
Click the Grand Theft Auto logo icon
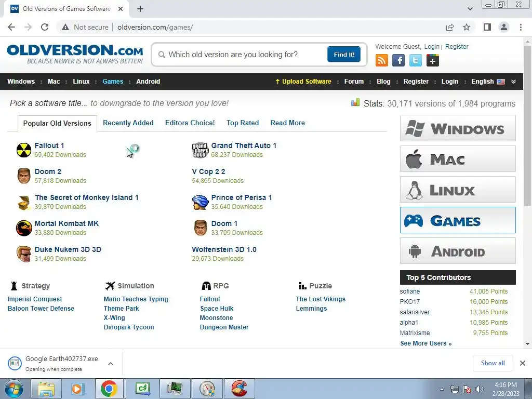tap(200, 150)
